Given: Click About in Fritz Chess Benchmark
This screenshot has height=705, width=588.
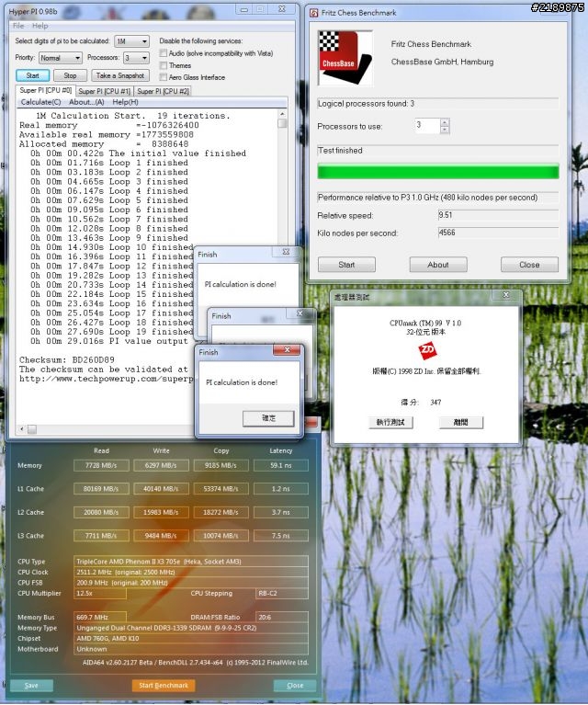Looking at the screenshot, I should tap(438, 265).
